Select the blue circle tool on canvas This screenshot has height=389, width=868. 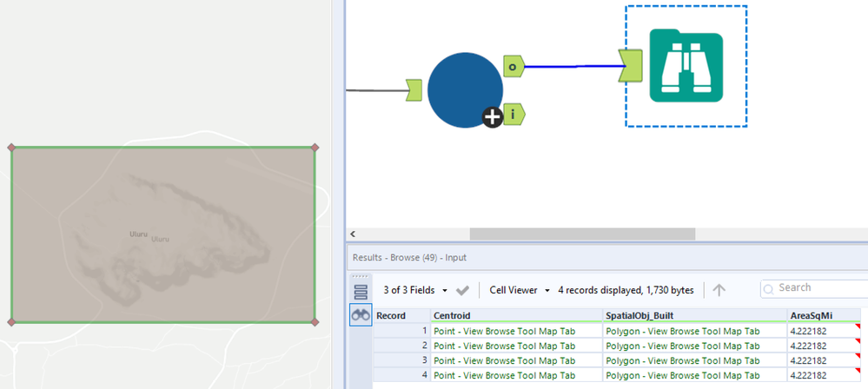tap(465, 90)
